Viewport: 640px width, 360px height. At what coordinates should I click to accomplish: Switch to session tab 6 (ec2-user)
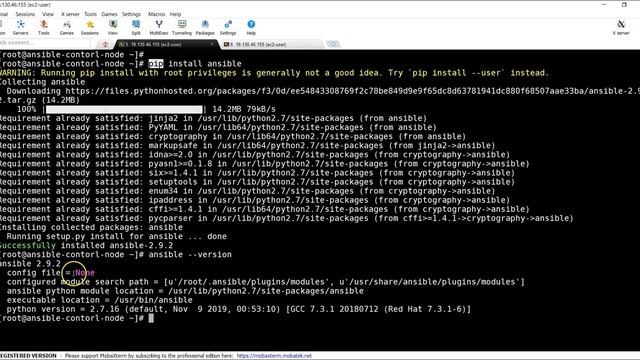tap(271, 44)
